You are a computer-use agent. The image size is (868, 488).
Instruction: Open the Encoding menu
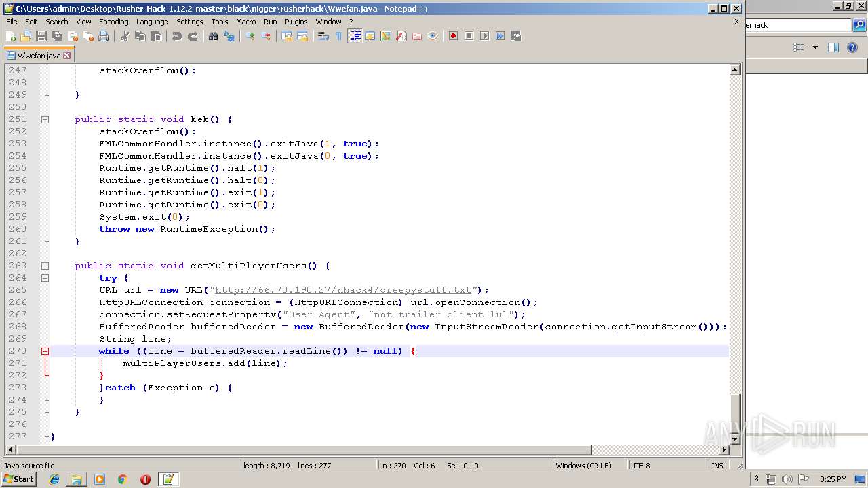point(113,22)
